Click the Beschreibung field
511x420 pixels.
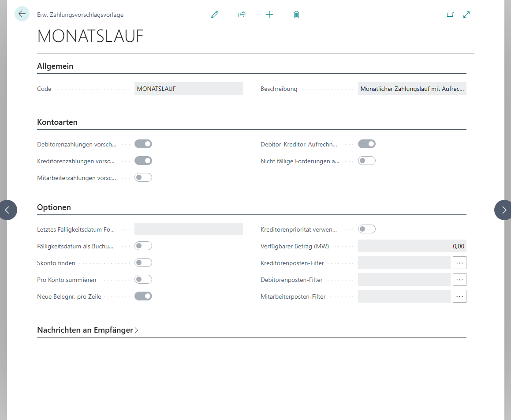(x=412, y=89)
